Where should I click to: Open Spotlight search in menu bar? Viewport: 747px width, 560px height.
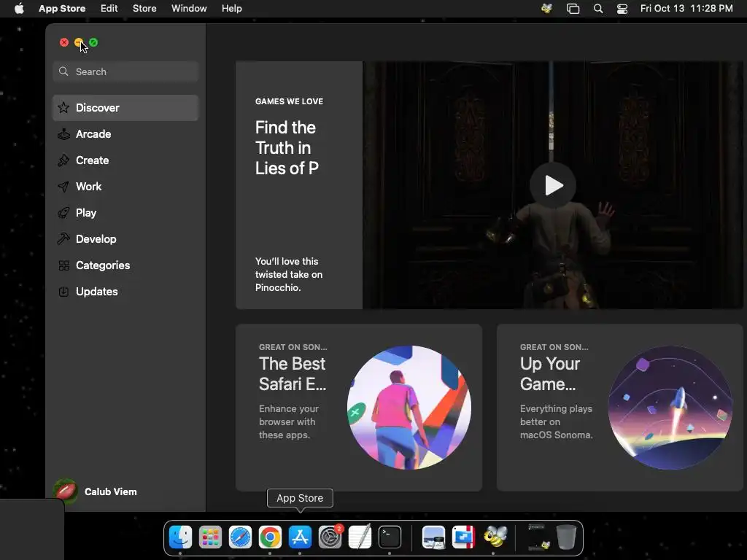tap(598, 9)
